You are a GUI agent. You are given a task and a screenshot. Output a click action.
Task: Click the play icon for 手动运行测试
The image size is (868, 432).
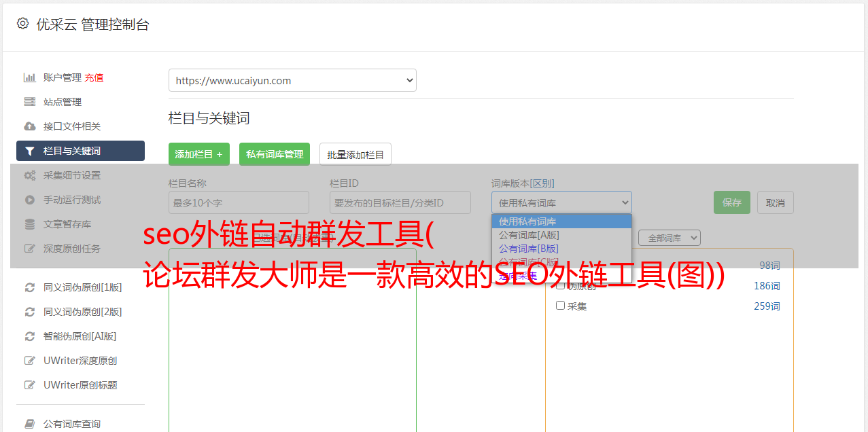click(x=30, y=200)
